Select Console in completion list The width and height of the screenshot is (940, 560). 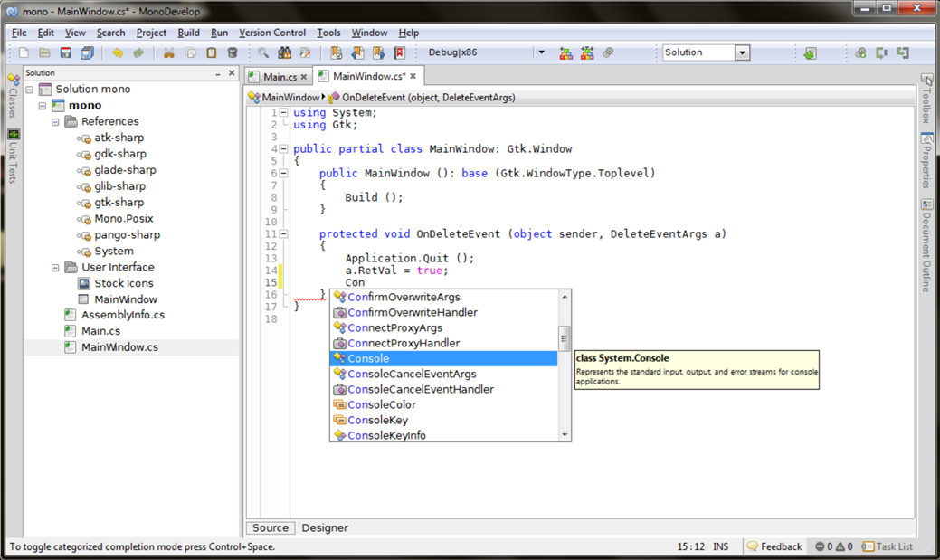click(x=443, y=358)
